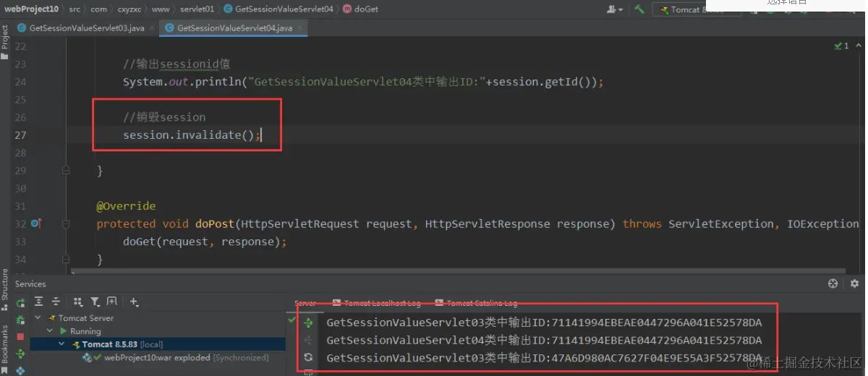The width and height of the screenshot is (868, 376).
Task: Open the Add Service plus menu
Action: point(135,302)
